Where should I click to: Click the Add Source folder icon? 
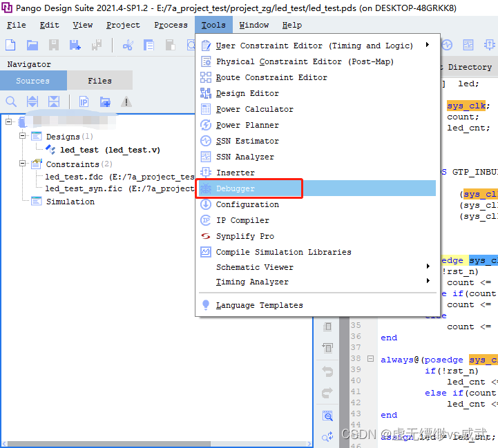click(105, 102)
